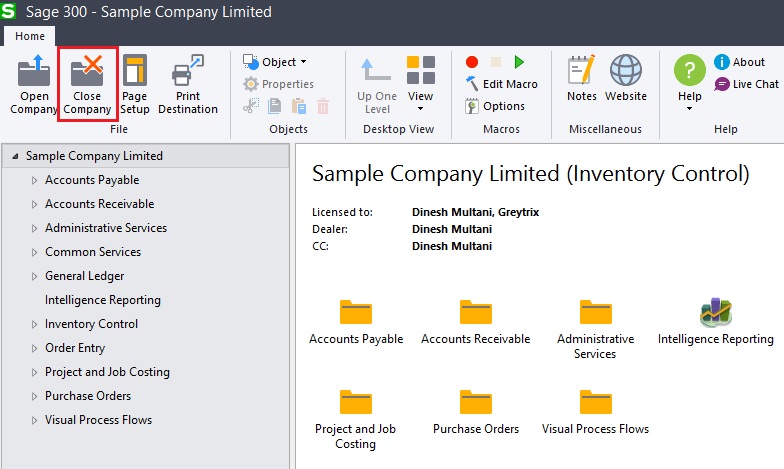Select Inventory Control tree label
Screen dimensions: 784x469
point(91,324)
